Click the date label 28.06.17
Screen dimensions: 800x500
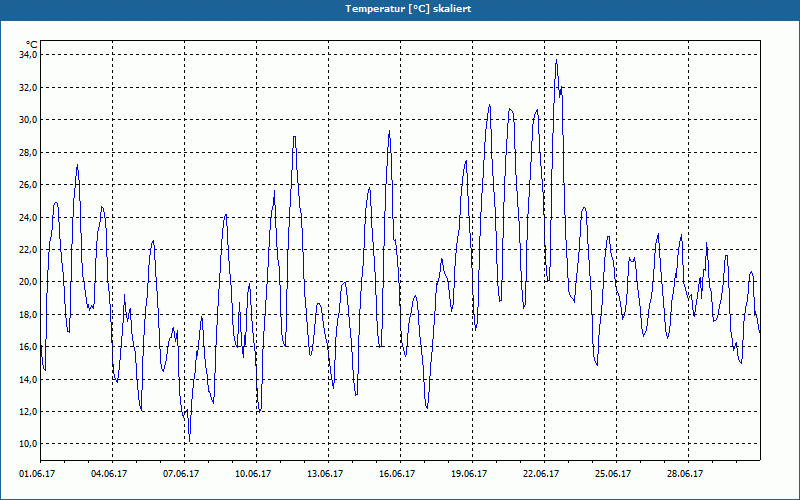(685, 474)
